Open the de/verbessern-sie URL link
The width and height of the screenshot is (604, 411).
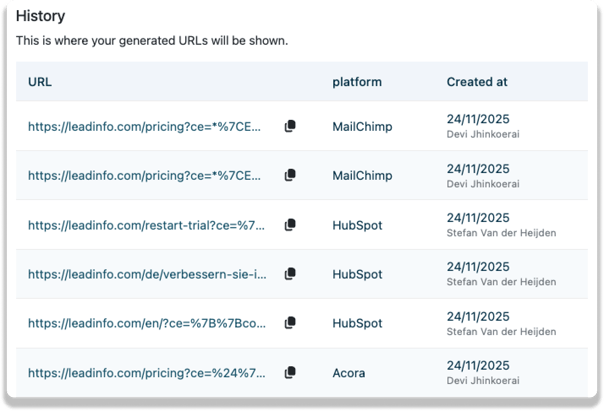point(146,274)
